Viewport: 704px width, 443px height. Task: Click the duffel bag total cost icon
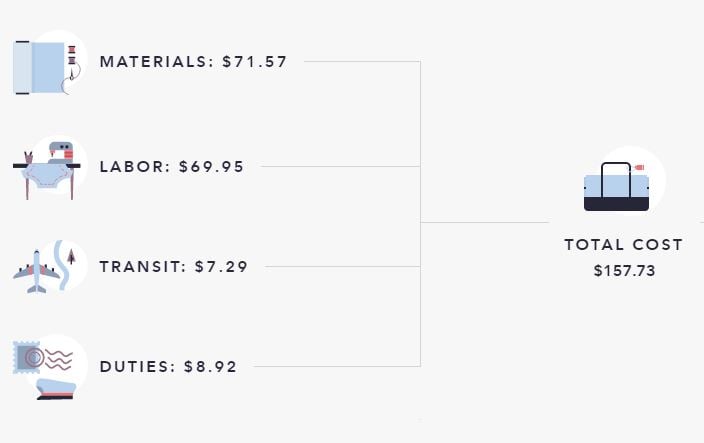[616, 186]
